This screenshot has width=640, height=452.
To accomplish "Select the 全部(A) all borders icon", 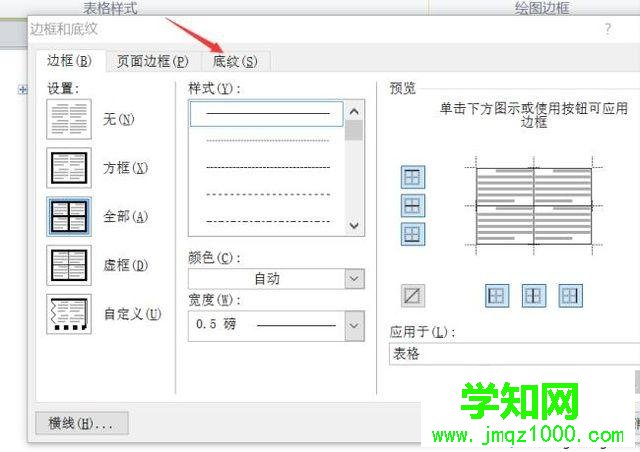I will point(69,216).
